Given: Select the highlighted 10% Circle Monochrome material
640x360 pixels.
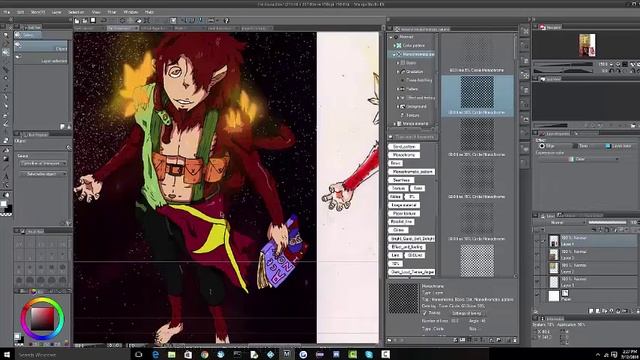Looking at the screenshot, I should pos(477,96).
